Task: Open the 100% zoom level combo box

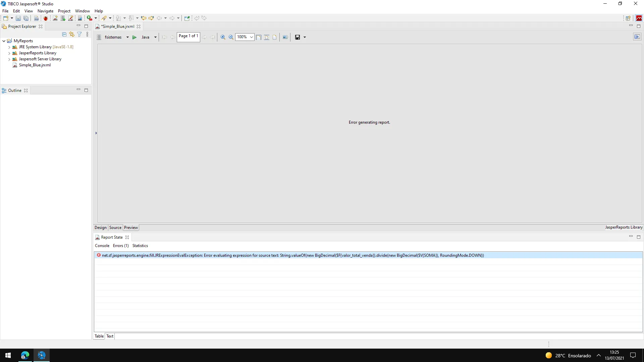Action: point(251,37)
